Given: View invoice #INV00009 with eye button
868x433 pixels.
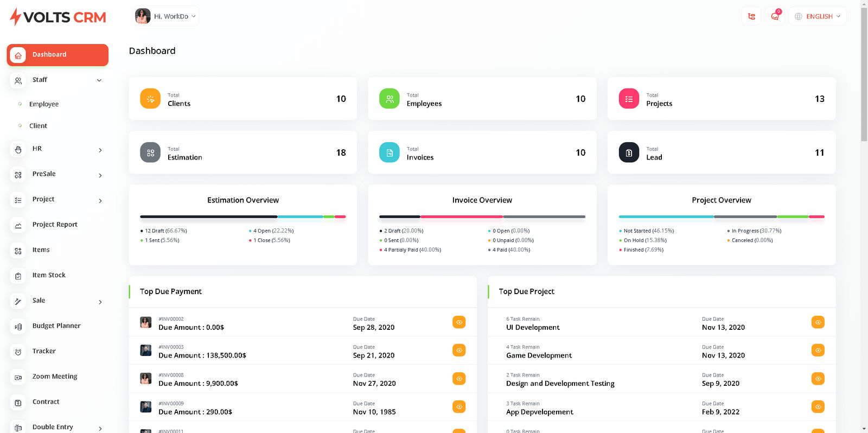Looking at the screenshot, I should pos(459,407).
